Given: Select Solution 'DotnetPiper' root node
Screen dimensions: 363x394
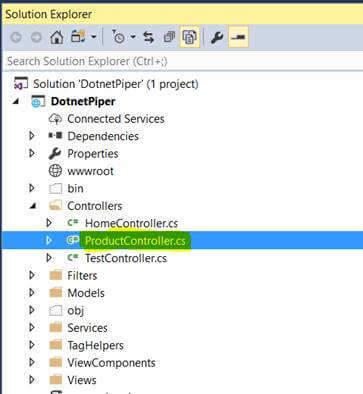Looking at the screenshot, I should tap(116, 84).
